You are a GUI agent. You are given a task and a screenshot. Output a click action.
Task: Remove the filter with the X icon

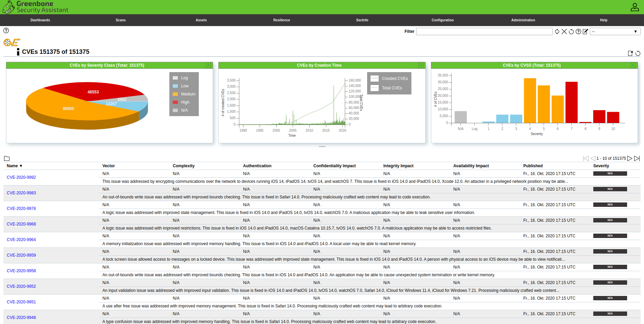[564, 31]
